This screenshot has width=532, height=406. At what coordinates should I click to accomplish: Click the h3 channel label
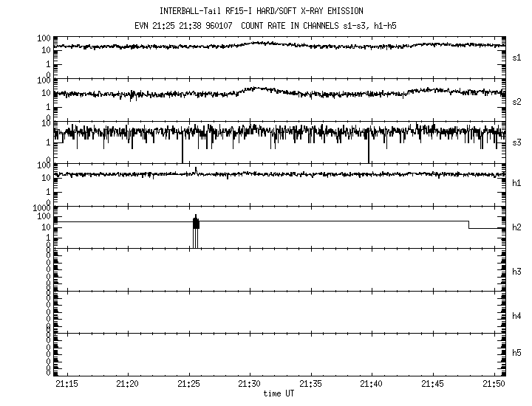coord(517,272)
